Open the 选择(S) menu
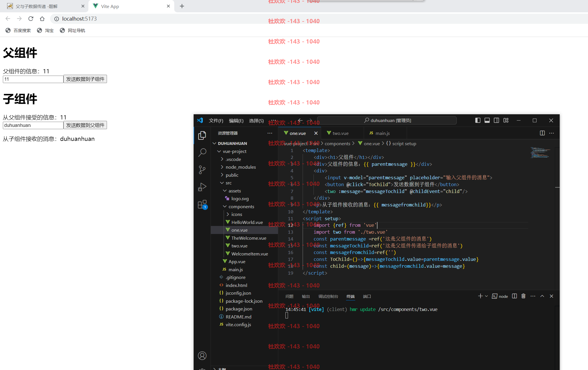Screen dimensions: 588x370 pos(256,121)
